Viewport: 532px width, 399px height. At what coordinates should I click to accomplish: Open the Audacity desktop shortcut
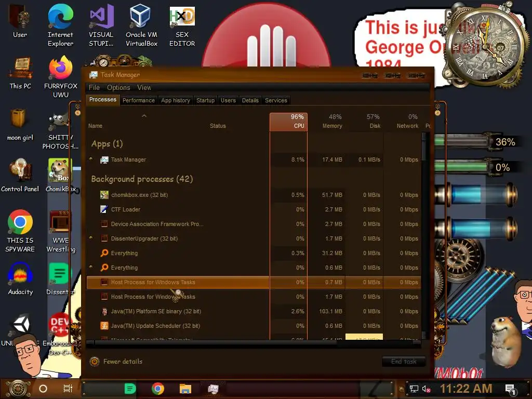[20, 279]
